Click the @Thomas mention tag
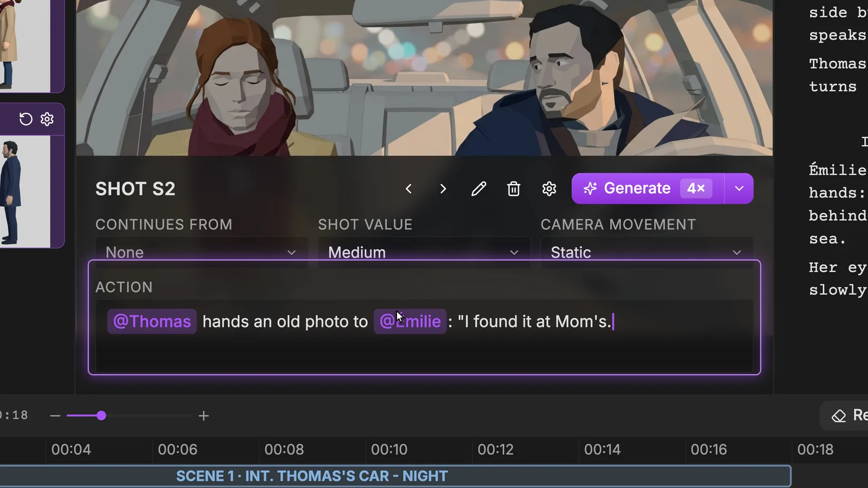This screenshot has height=488, width=868. (x=152, y=322)
